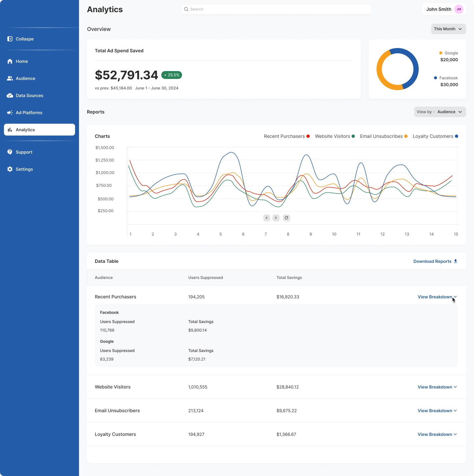Screen dimensions: 474x476
Task: Open the Audience section via its people icon
Action: [10, 78]
